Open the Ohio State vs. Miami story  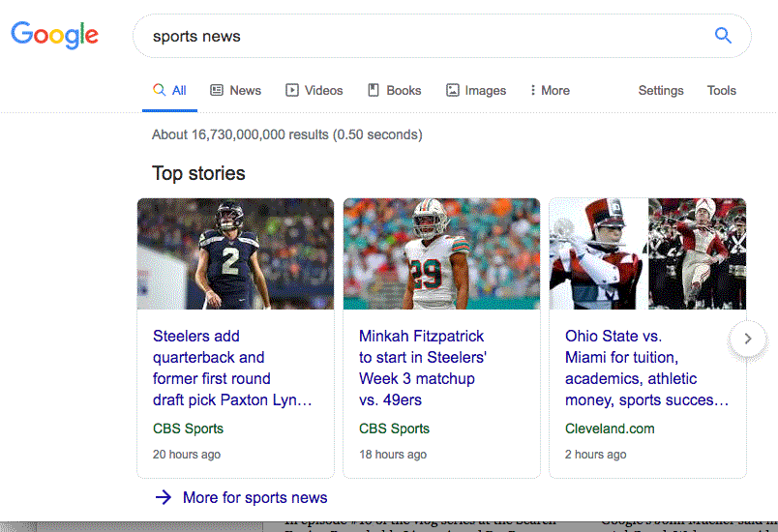pos(646,368)
